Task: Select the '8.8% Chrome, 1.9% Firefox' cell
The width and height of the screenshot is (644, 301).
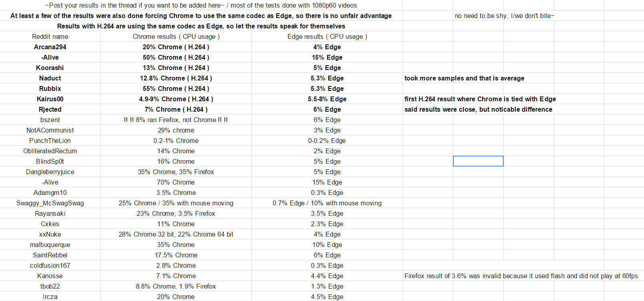Action: click(x=176, y=286)
